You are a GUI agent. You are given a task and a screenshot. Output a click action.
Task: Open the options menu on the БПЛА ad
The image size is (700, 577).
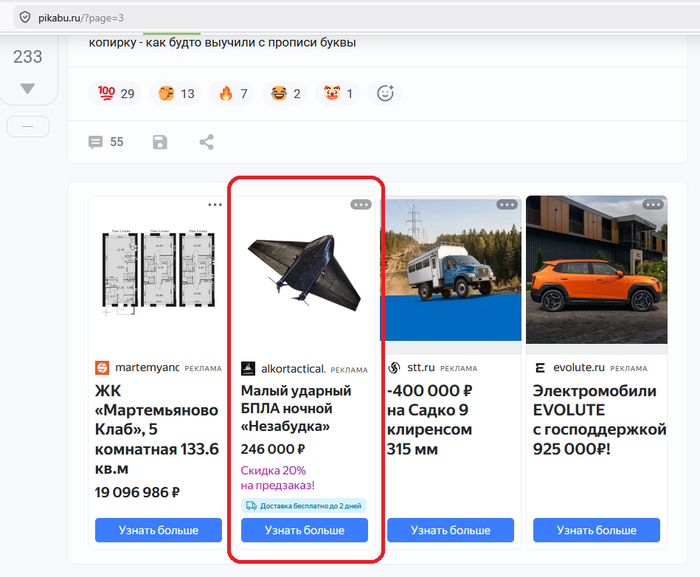361,205
